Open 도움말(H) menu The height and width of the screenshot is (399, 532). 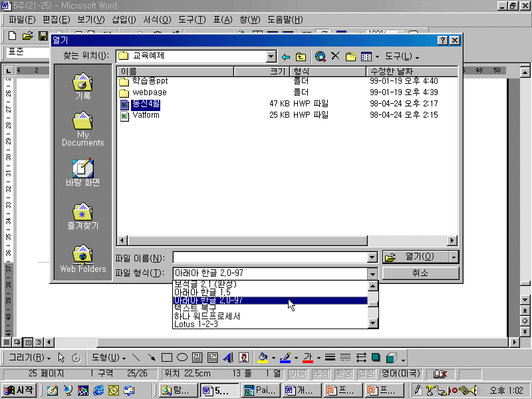tap(285, 20)
